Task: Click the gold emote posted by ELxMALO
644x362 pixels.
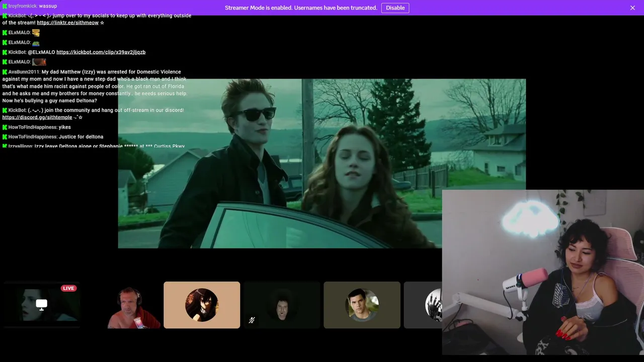Action: [36, 33]
